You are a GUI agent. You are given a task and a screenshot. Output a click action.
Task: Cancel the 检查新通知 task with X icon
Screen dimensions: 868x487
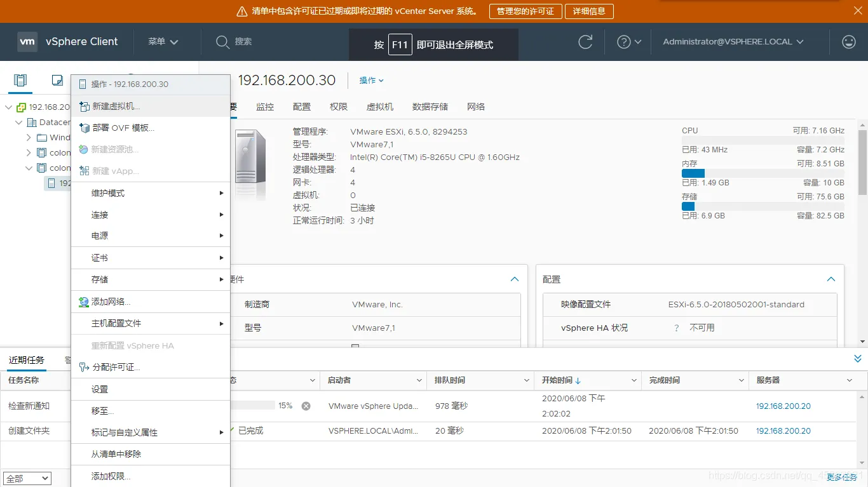[306, 406]
